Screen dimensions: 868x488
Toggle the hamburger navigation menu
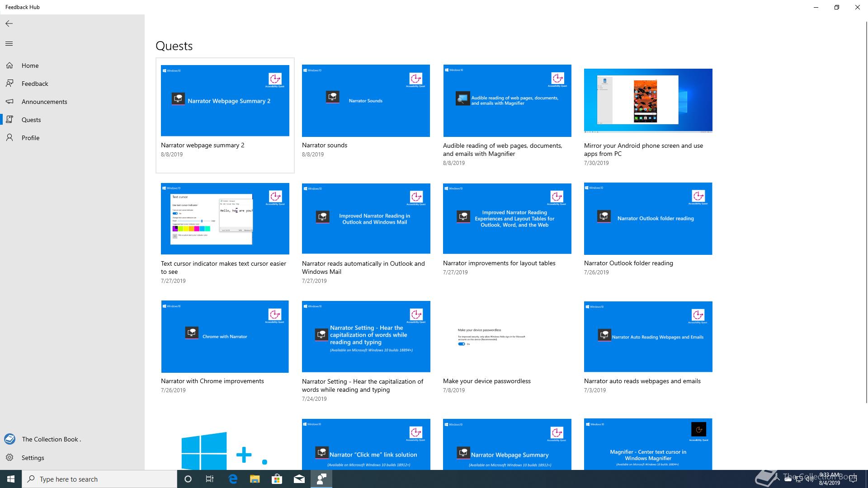(x=9, y=44)
